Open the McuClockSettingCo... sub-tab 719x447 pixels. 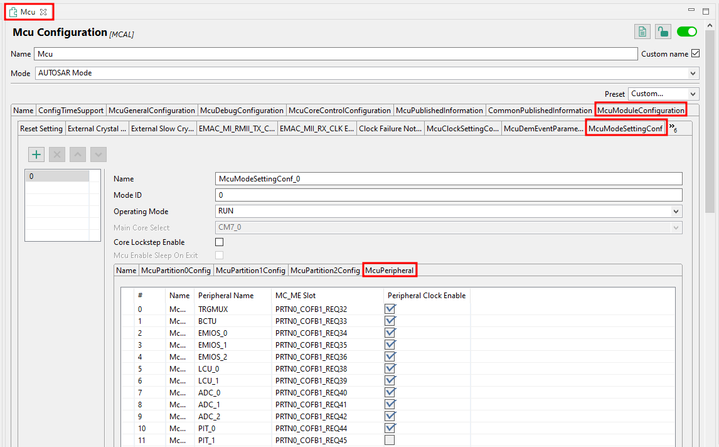coord(462,129)
